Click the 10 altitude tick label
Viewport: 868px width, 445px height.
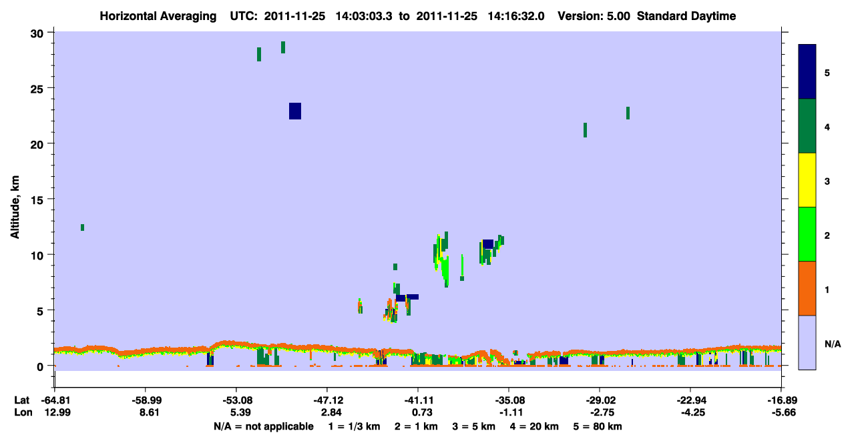pos(38,255)
